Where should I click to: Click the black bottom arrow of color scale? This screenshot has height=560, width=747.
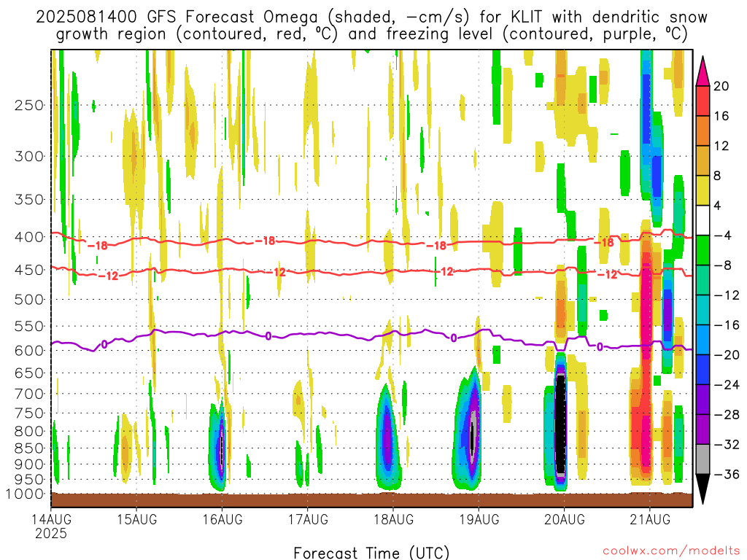(x=703, y=489)
